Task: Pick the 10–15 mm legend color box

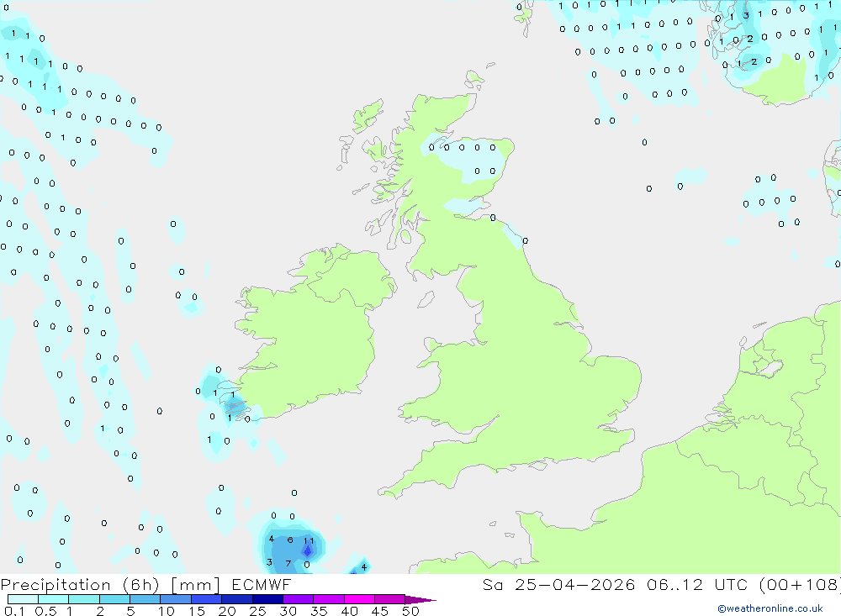Action: tap(176, 599)
